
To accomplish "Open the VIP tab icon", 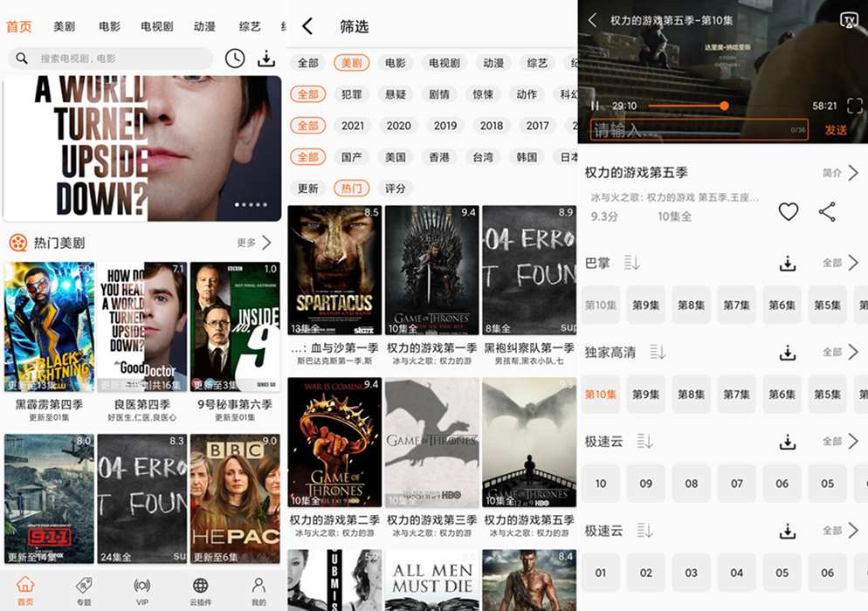I will pyautogui.click(x=141, y=589).
